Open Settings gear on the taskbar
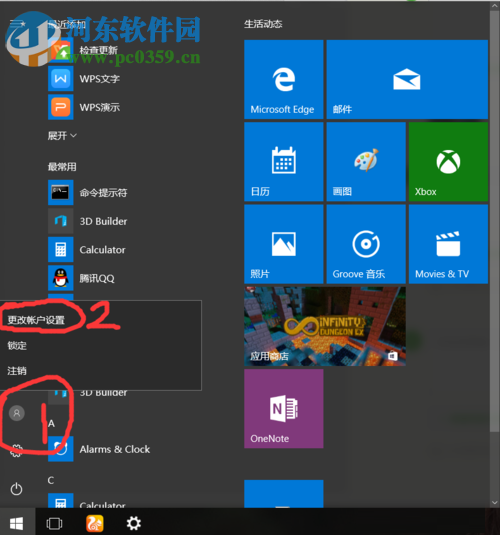The height and width of the screenshot is (535, 500). point(133,523)
